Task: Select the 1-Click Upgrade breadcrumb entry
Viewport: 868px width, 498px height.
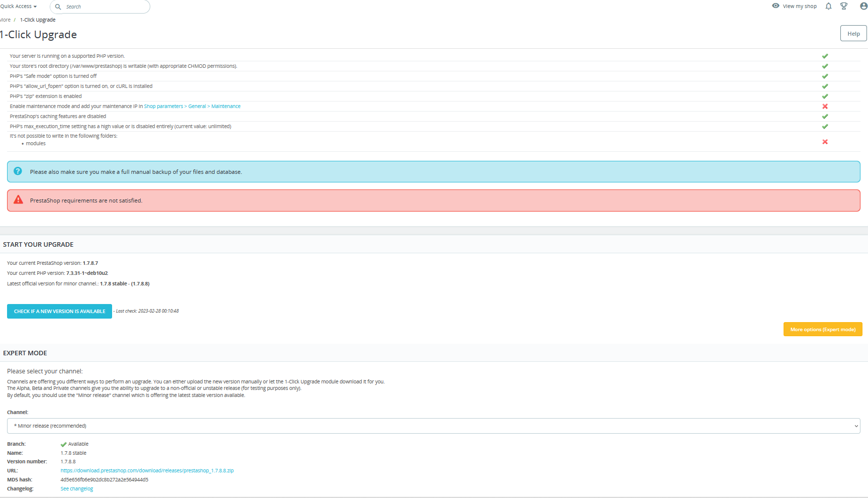Action: [37, 20]
